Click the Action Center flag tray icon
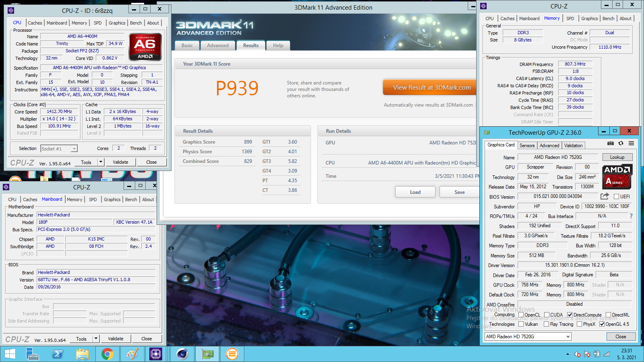 (x=587, y=354)
